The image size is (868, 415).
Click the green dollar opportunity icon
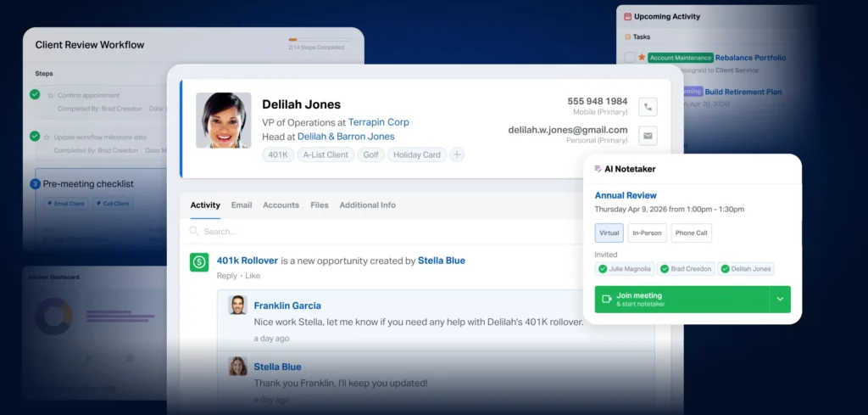(x=199, y=262)
